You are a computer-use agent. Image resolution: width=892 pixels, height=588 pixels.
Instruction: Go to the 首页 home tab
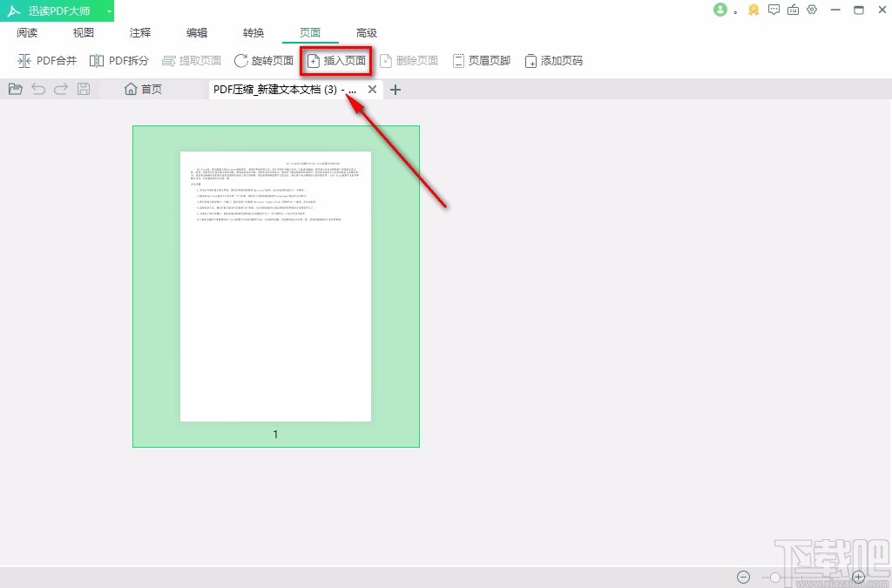pos(143,88)
